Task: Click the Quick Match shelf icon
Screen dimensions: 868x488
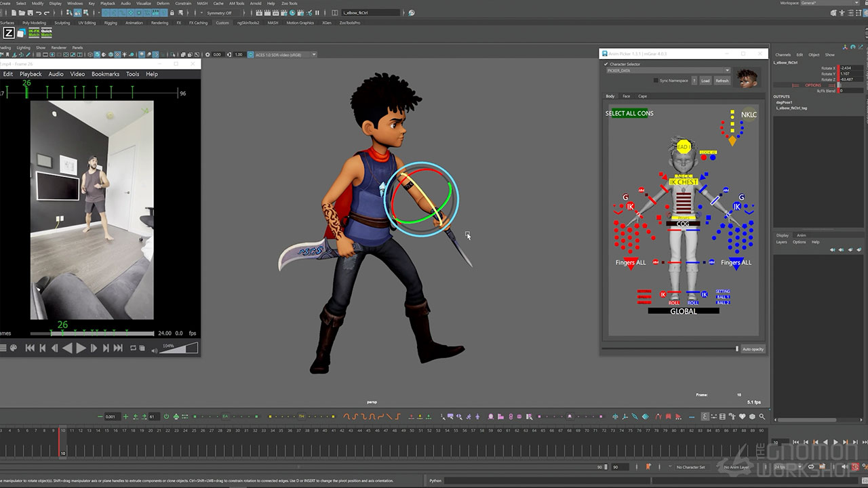Action: coord(46,33)
